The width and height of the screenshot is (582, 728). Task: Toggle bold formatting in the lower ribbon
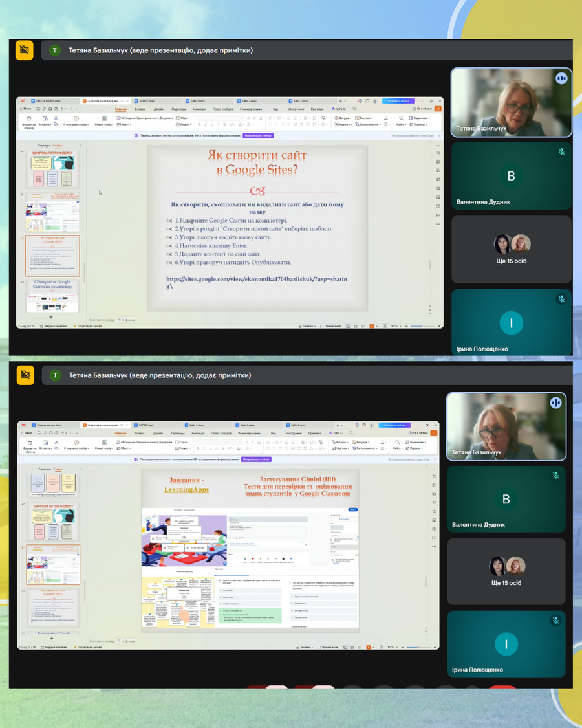(x=198, y=448)
